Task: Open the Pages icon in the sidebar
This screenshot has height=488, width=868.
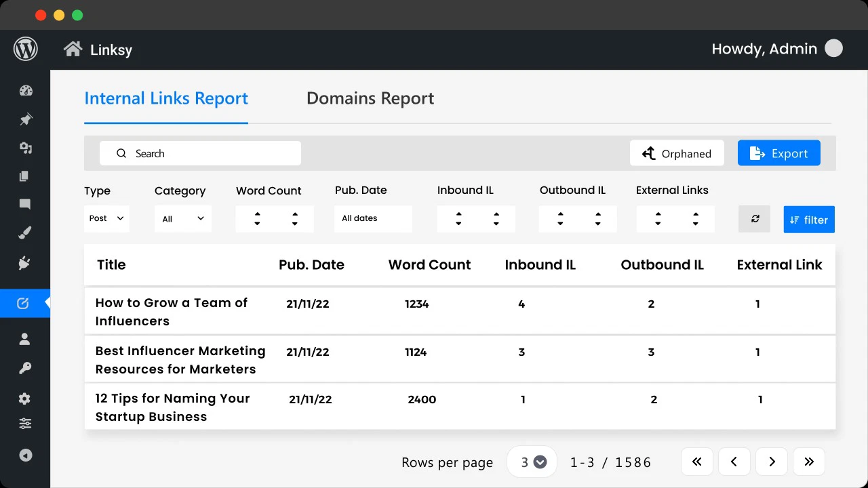Action: click(25, 176)
